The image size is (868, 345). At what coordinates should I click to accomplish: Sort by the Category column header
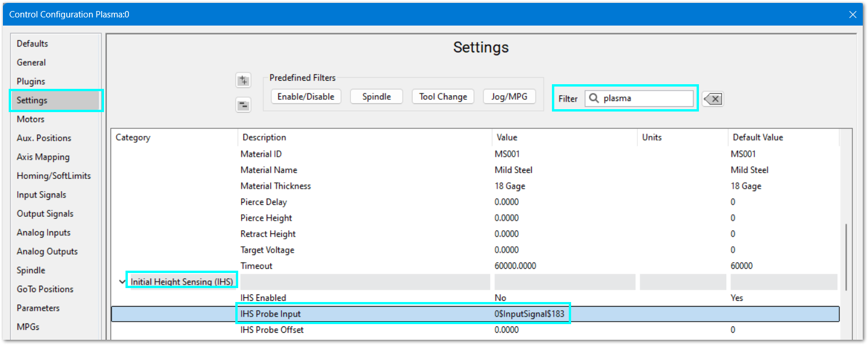[174, 138]
